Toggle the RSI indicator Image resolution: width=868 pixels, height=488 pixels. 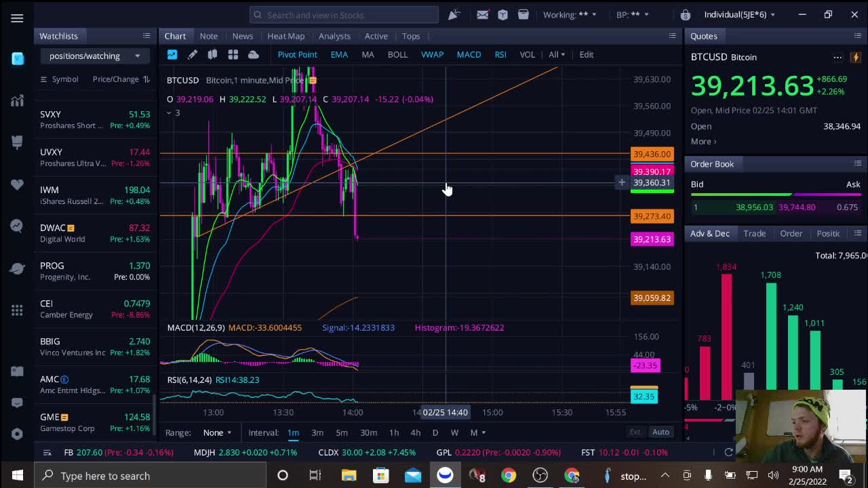(500, 54)
